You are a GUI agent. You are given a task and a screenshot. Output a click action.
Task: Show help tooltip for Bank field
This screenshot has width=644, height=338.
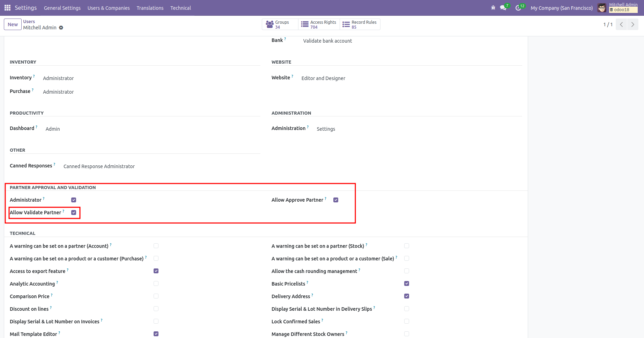tap(285, 38)
